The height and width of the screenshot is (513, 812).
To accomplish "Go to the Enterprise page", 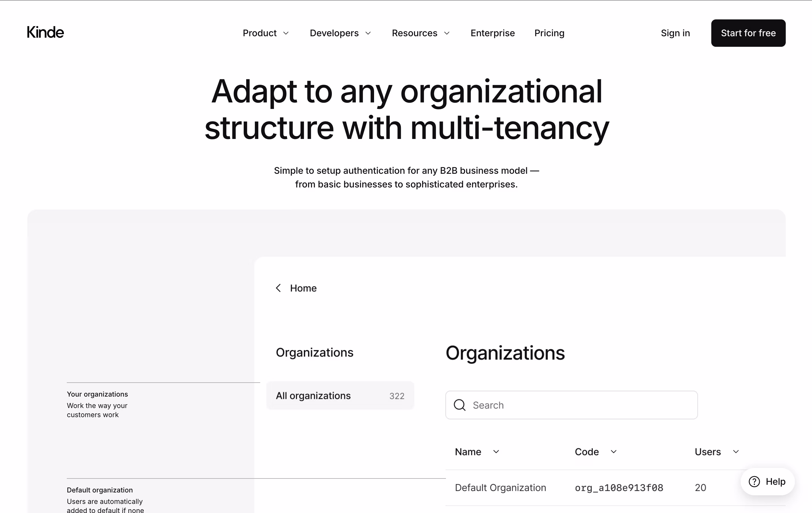I will [492, 33].
